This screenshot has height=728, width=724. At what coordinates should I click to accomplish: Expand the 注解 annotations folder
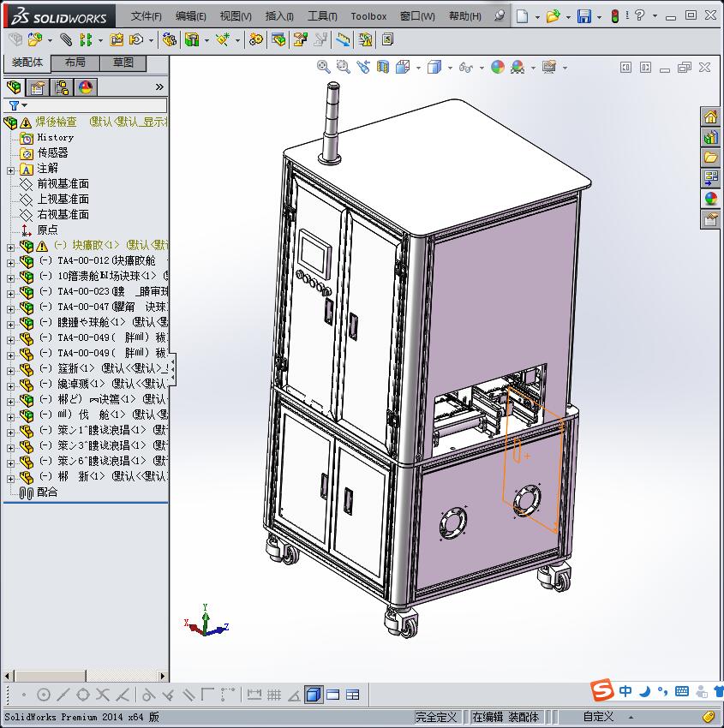[x=10, y=169]
